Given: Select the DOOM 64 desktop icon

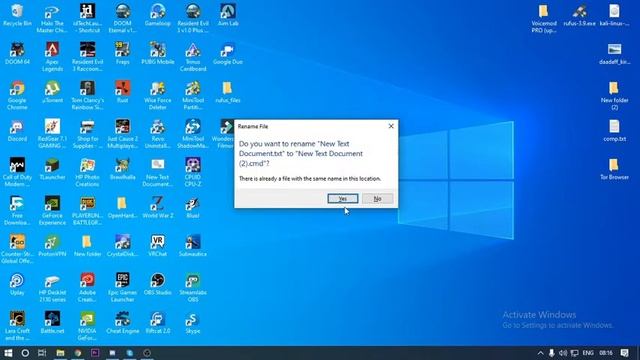Looking at the screenshot, I should [x=17, y=54].
